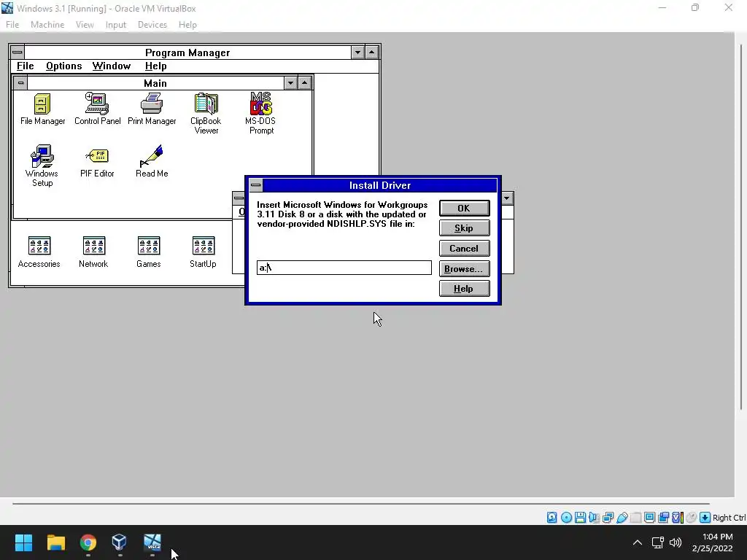Open Google Chrome from the taskbar
Screen dimensions: 747x560
[x=88, y=542]
